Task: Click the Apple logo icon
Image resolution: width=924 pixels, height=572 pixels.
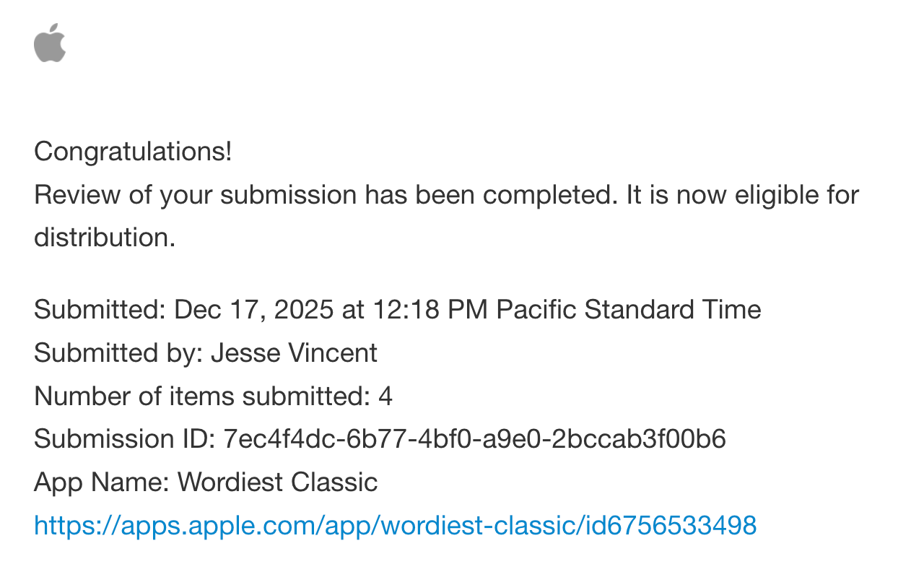Action: [x=50, y=43]
